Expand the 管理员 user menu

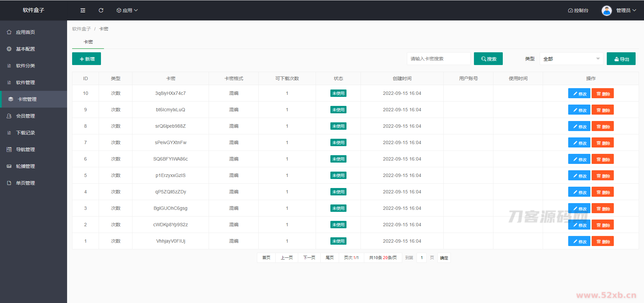(x=626, y=10)
